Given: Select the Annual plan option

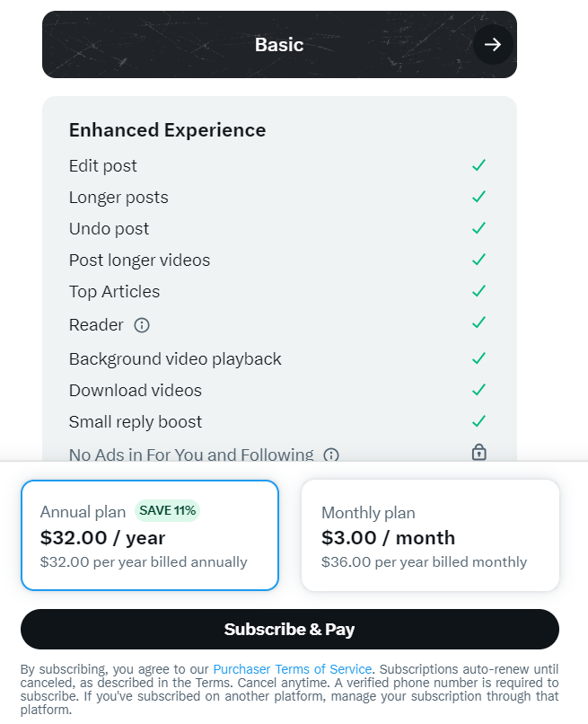Looking at the screenshot, I should (150, 535).
